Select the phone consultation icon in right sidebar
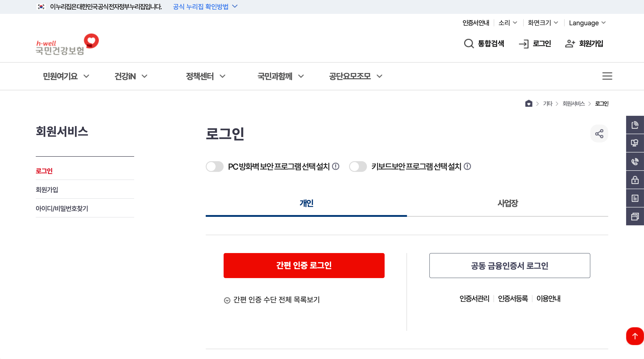This screenshot has height=359, width=644. point(635,161)
